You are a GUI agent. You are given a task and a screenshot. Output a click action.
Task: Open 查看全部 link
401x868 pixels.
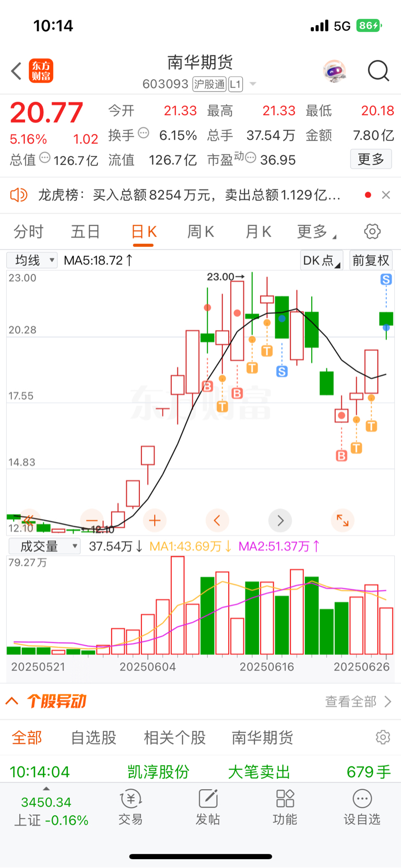tap(358, 701)
